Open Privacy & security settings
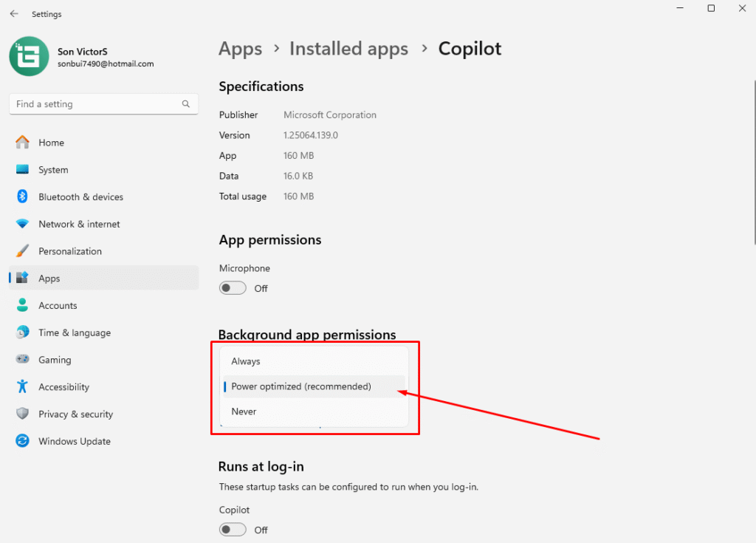This screenshot has height=543, width=756. coord(75,414)
